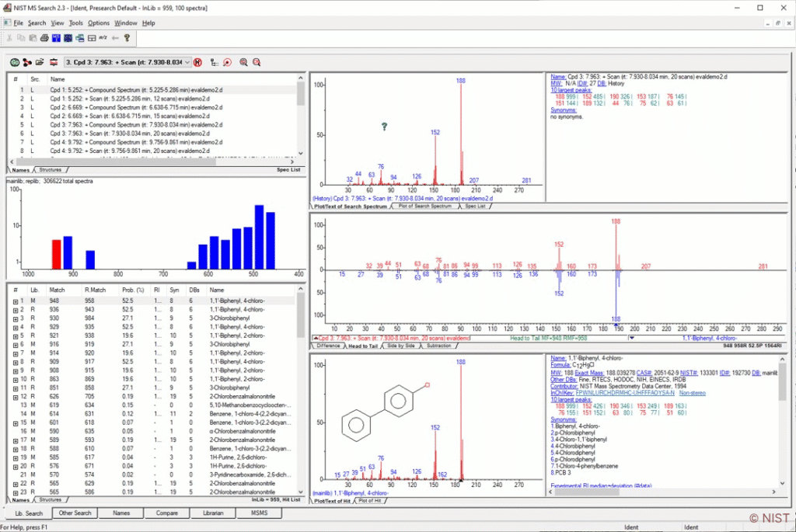
Task: Select spec list row Cpd 2: 6.669 Compound Spectrum
Action: point(152,107)
